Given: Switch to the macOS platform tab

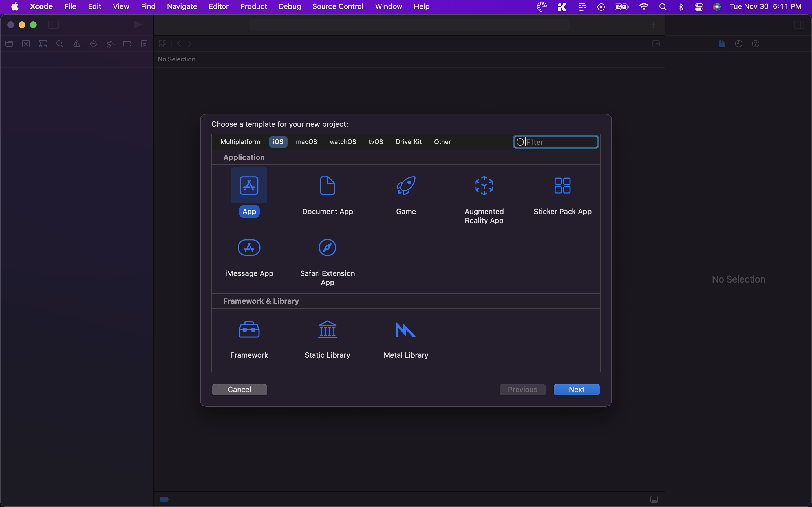Looking at the screenshot, I should tap(306, 142).
